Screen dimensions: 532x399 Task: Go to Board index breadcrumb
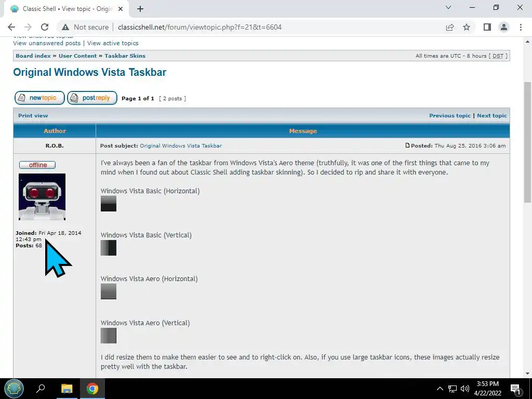tap(33, 56)
